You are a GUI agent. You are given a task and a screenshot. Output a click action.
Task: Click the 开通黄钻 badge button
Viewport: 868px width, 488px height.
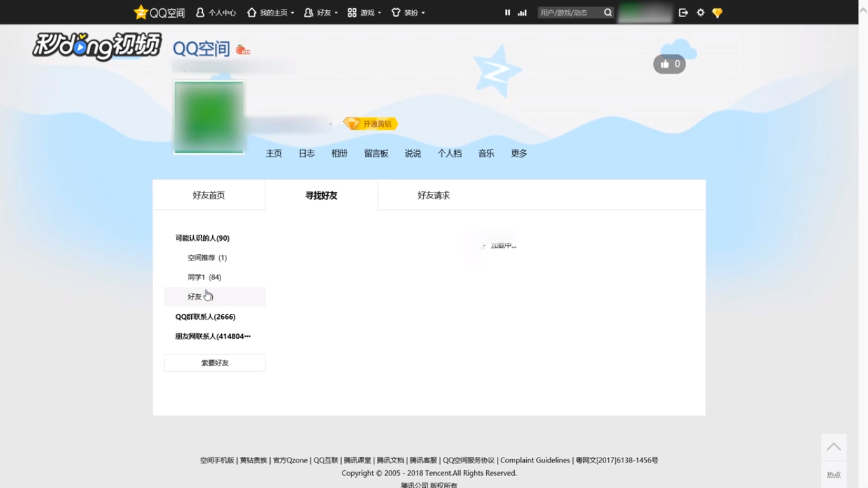click(x=370, y=124)
